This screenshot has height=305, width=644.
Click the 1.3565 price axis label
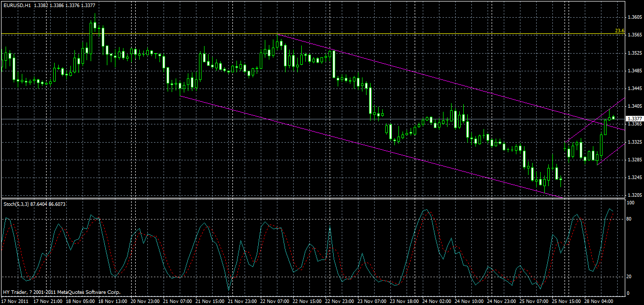pos(634,35)
